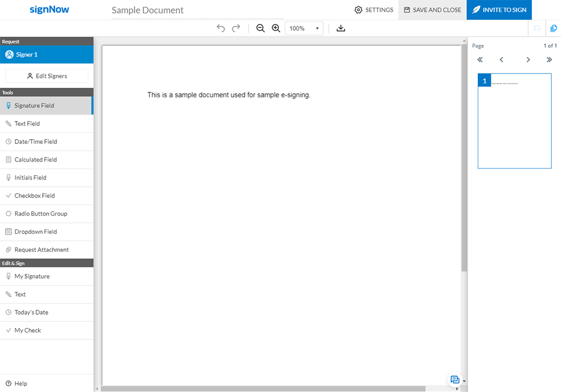Image resolution: width=561 pixels, height=392 pixels.
Task: Click the Edit Signers button
Action: (46, 75)
